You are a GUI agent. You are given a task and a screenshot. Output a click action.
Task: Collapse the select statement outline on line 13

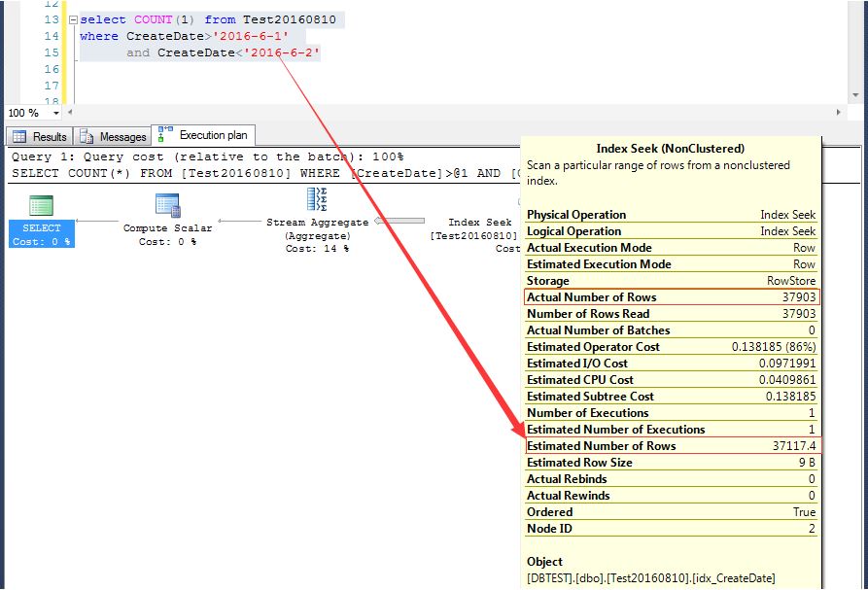pyautogui.click(x=73, y=19)
